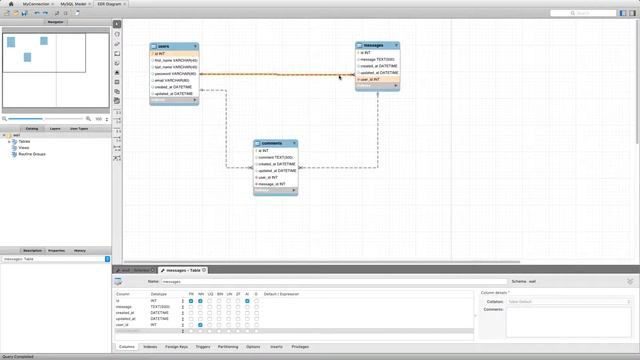640x360 pixels.
Task: Create a new model document icon
Action: (7, 13)
